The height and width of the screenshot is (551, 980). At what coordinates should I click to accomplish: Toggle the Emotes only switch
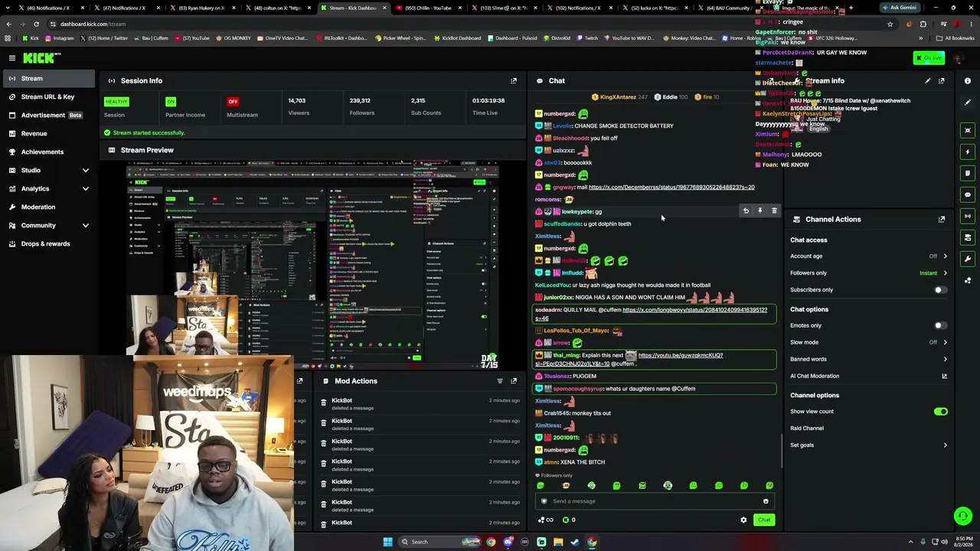[x=940, y=325]
